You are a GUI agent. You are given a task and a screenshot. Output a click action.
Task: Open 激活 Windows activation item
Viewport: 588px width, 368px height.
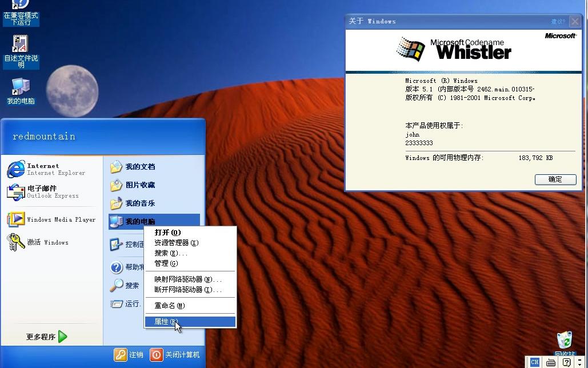click(51, 242)
